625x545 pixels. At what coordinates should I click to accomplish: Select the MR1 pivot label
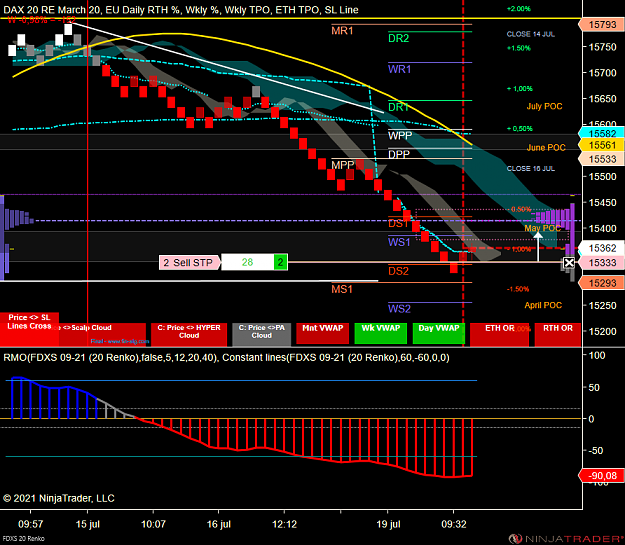tap(342, 31)
